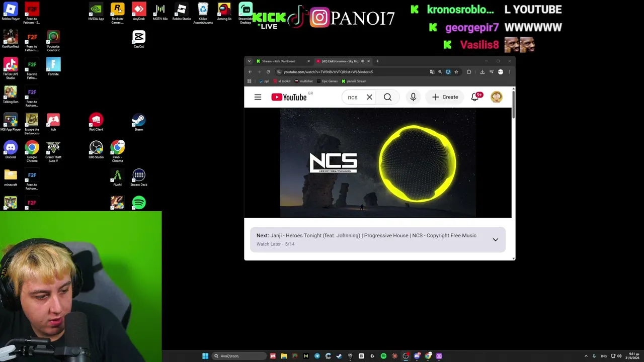Start YouTube voice search with microphone
The width and height of the screenshot is (644, 362).
tap(413, 97)
